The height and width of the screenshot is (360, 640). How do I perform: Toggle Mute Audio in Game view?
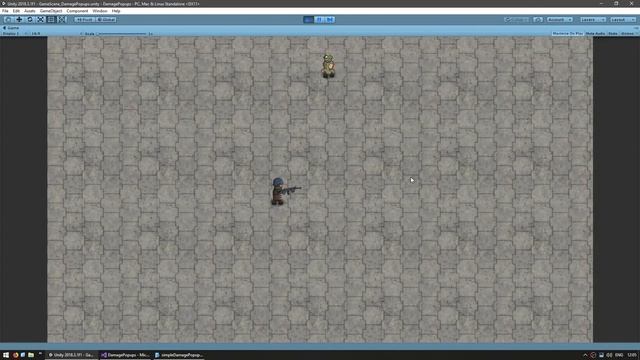click(595, 33)
